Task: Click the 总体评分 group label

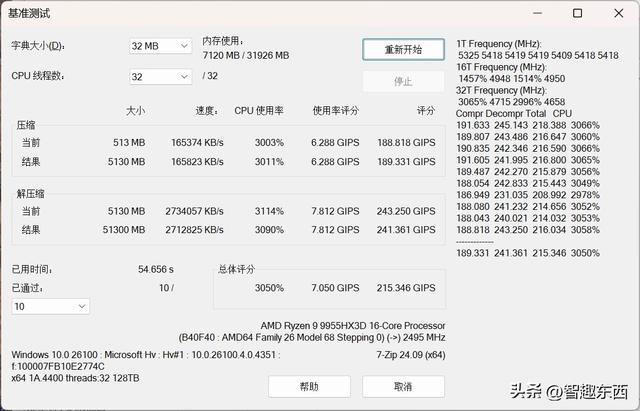Action: coord(236,269)
